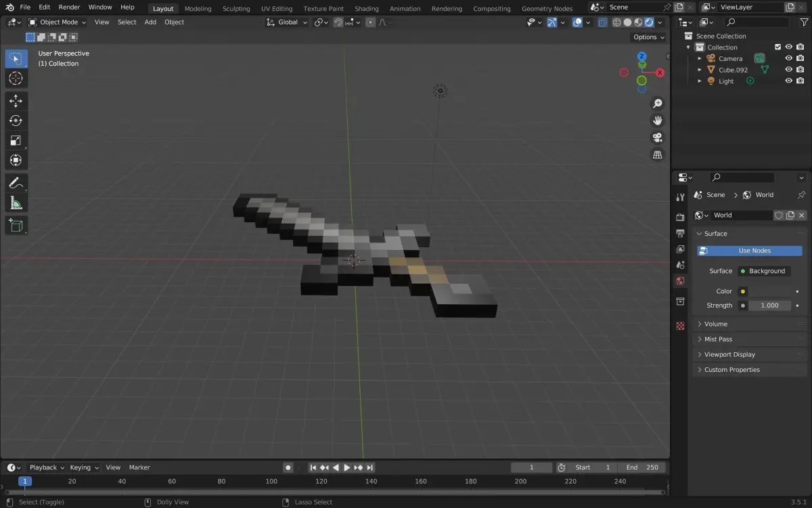Click the outliner filter funnel icon
Image resolution: width=812 pixels, height=508 pixels.
click(804, 22)
